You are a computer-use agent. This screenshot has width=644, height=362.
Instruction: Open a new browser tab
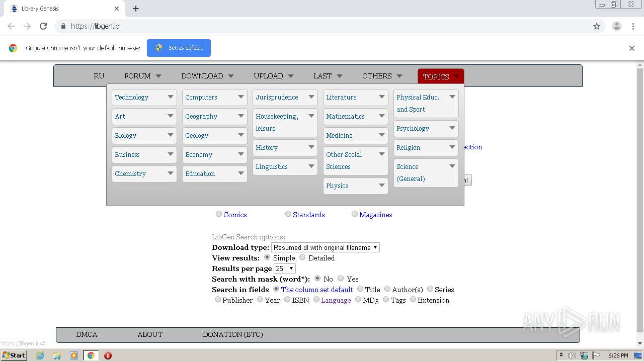pyautogui.click(x=136, y=9)
